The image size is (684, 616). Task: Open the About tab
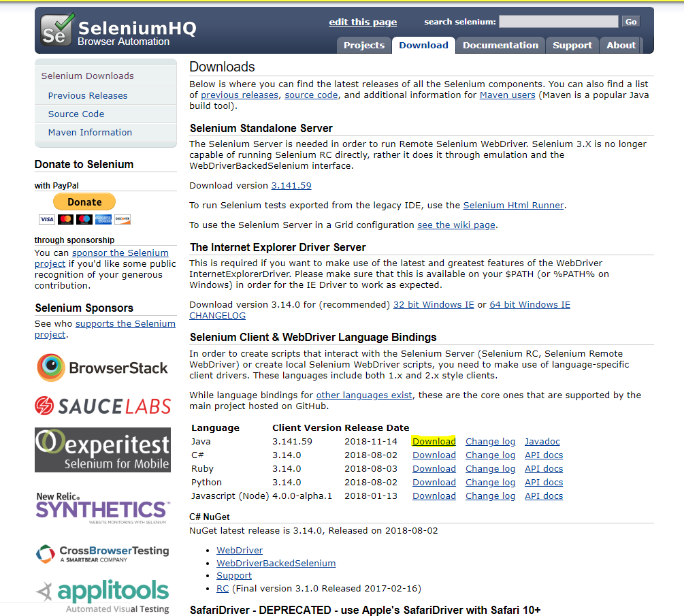(621, 46)
